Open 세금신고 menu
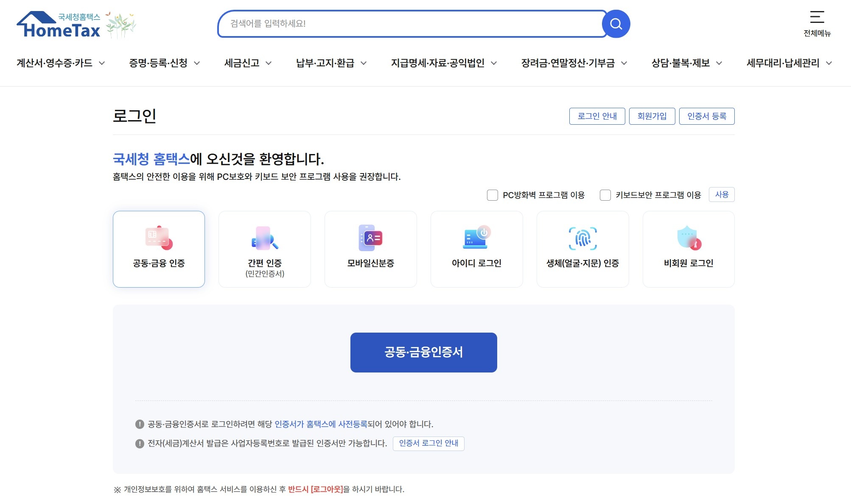Image resolution: width=851 pixels, height=504 pixels. (242, 63)
